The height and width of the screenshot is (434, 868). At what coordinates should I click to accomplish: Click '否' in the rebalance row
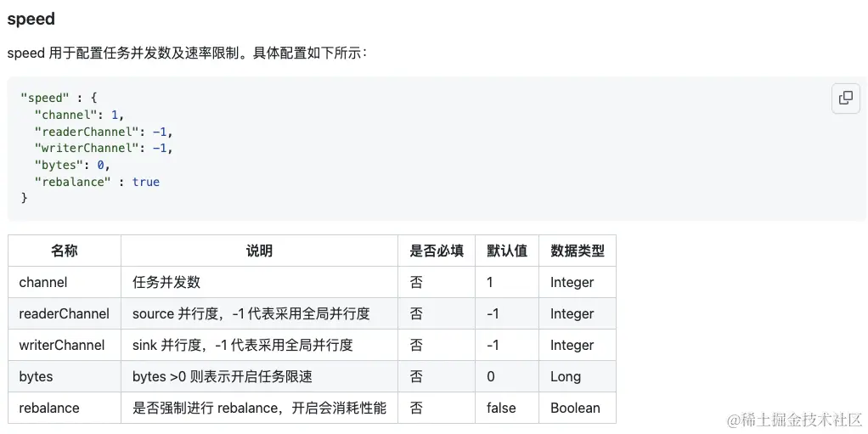click(x=437, y=408)
